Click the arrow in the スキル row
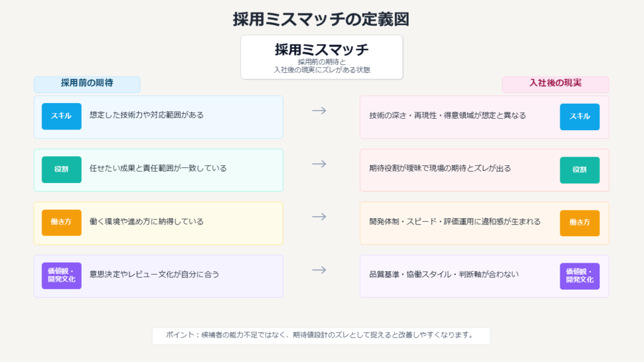This screenshot has height=362, width=644. pos(319,111)
